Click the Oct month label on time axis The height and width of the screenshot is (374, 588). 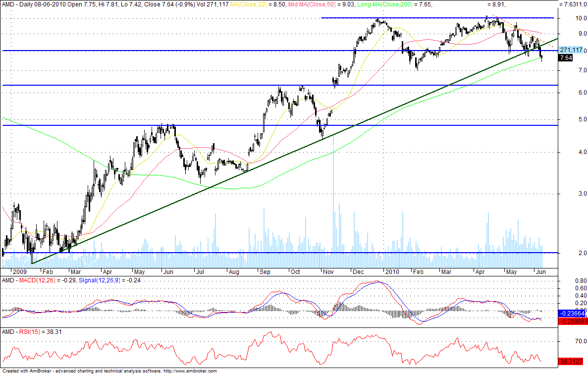pyautogui.click(x=296, y=271)
